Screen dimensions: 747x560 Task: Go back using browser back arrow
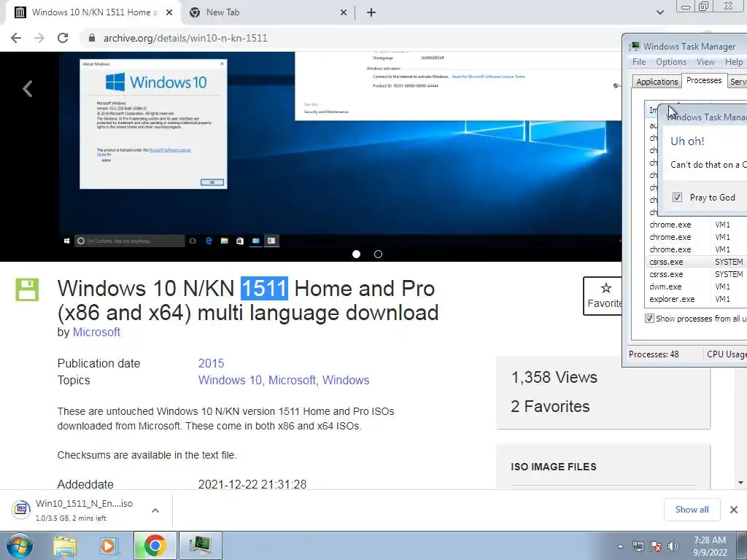[x=16, y=38]
